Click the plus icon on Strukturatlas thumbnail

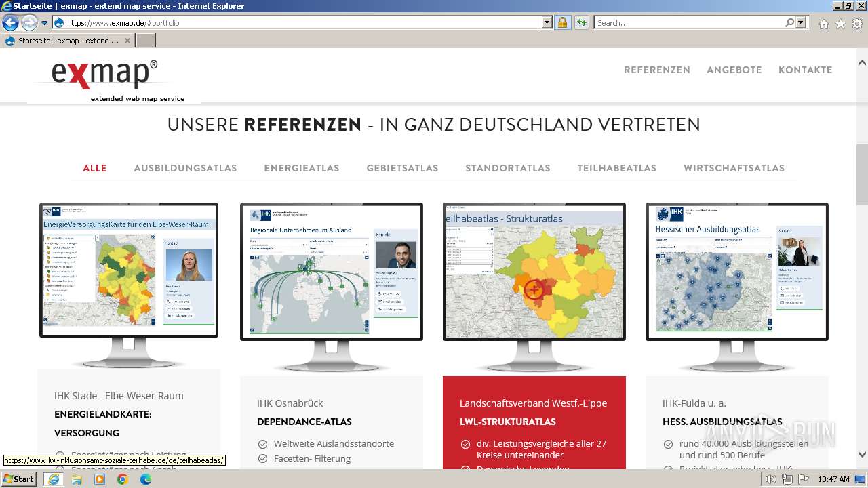[x=534, y=289]
